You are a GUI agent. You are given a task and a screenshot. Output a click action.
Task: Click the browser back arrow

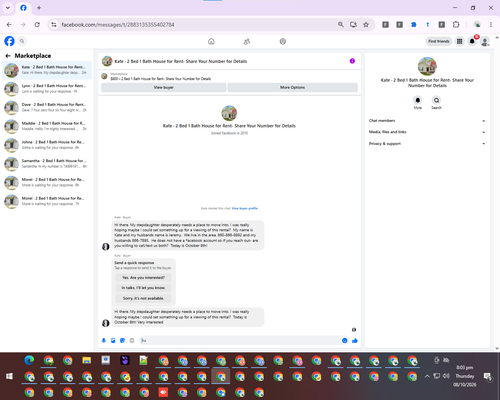pos(9,25)
